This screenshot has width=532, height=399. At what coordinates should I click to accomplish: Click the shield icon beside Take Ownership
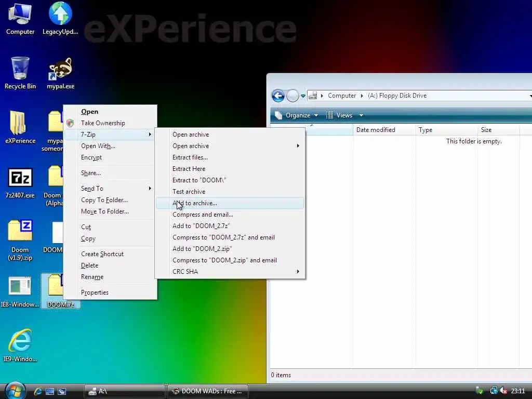[70, 123]
